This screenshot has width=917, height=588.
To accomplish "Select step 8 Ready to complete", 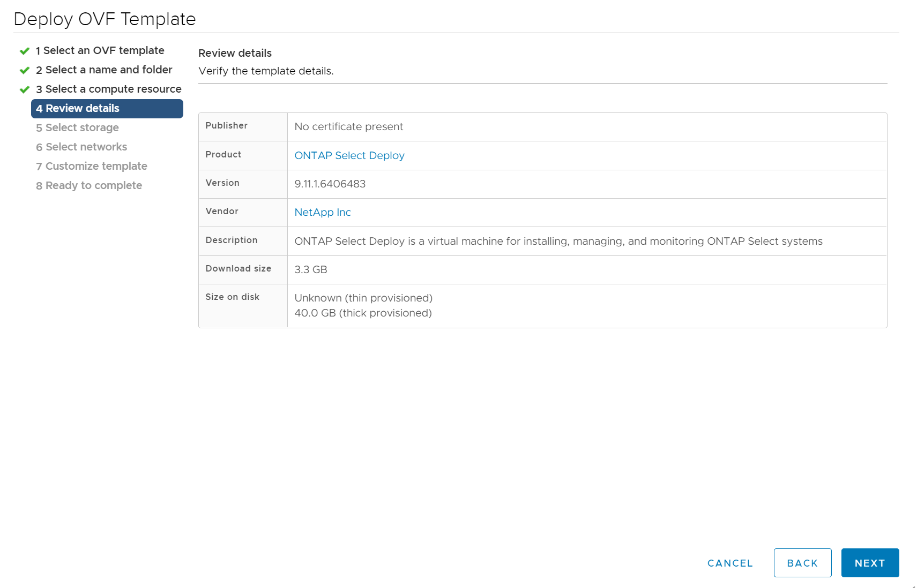I will (89, 185).
